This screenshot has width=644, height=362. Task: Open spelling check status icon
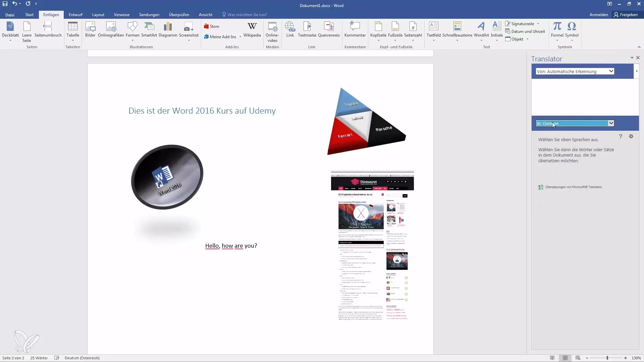[x=57, y=358]
